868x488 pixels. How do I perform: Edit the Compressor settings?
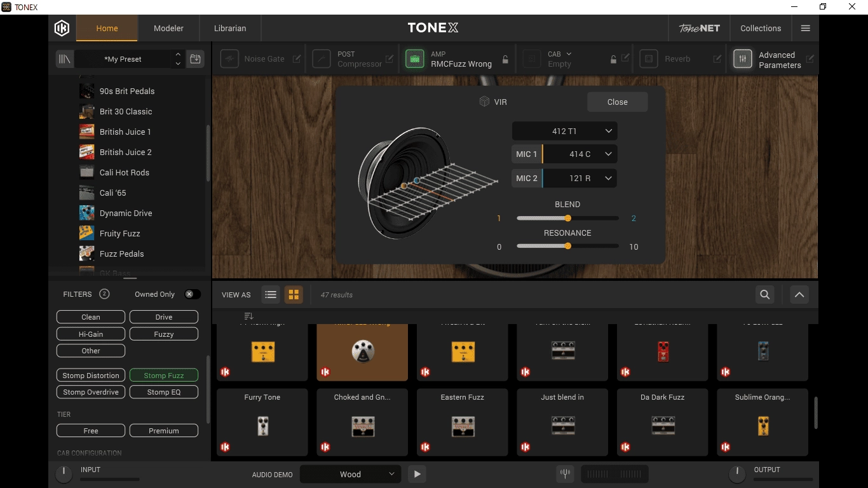point(390,59)
